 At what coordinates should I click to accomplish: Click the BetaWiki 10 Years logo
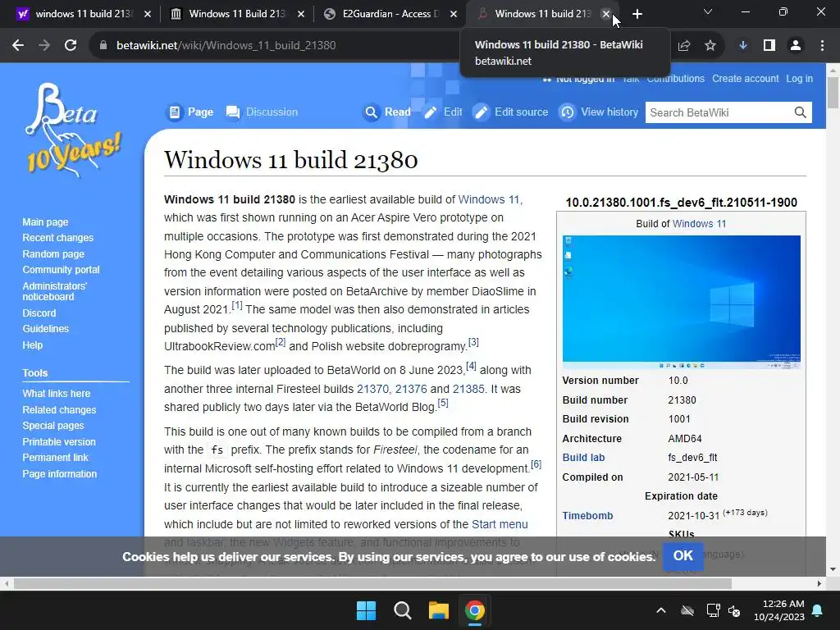click(72, 130)
